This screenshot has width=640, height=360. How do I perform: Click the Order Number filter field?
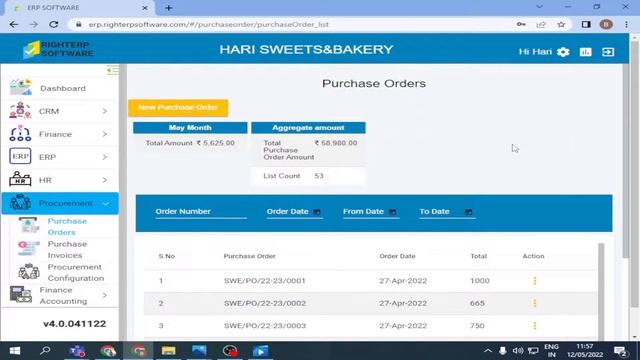click(201, 212)
